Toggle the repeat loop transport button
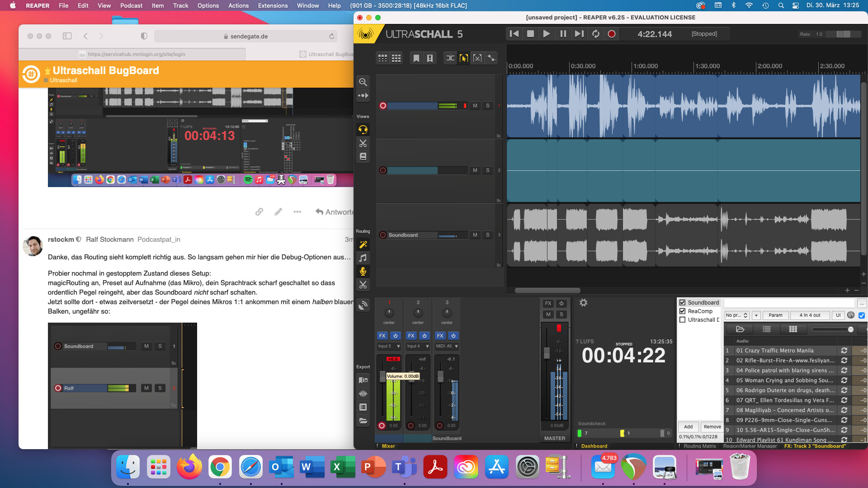 click(x=595, y=34)
